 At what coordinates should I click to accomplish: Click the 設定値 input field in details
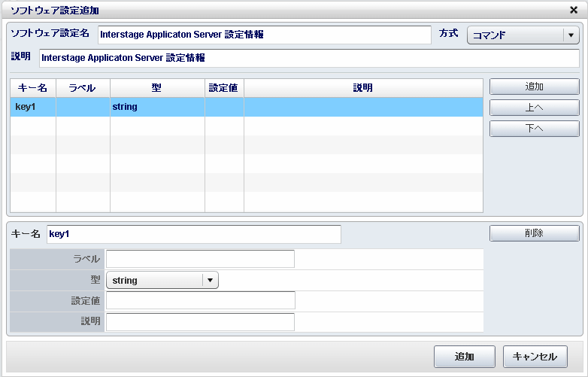click(201, 300)
